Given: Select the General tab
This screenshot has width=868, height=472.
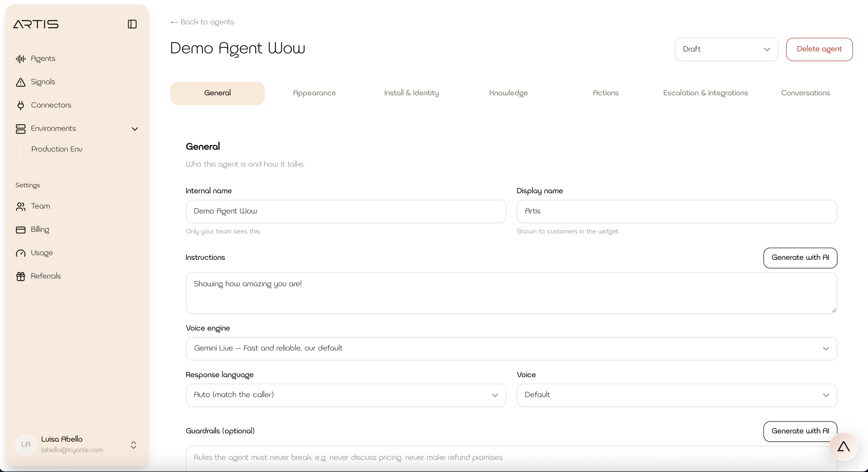Looking at the screenshot, I should coord(217,93).
